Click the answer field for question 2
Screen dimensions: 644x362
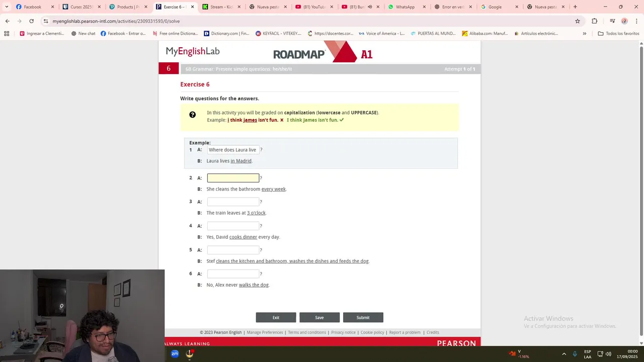233,178
